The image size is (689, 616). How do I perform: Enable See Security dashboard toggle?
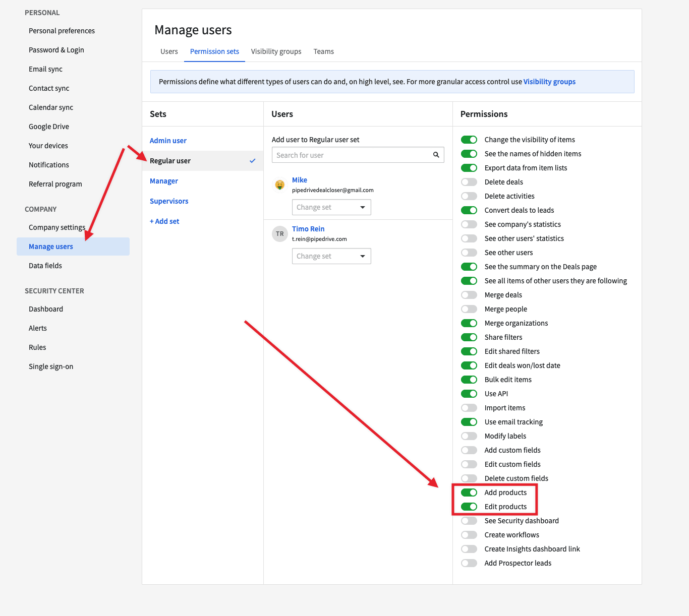(x=469, y=521)
